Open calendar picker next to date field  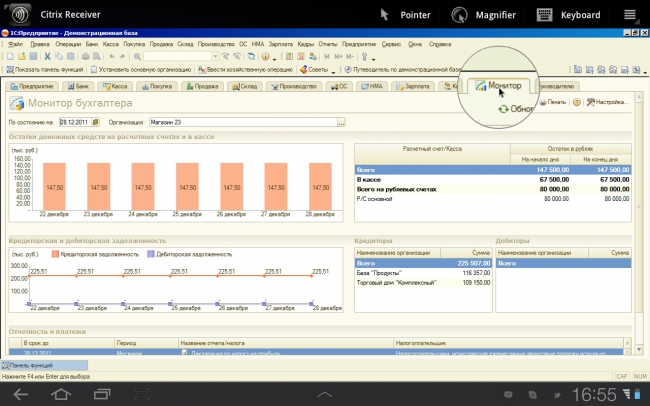coord(95,122)
